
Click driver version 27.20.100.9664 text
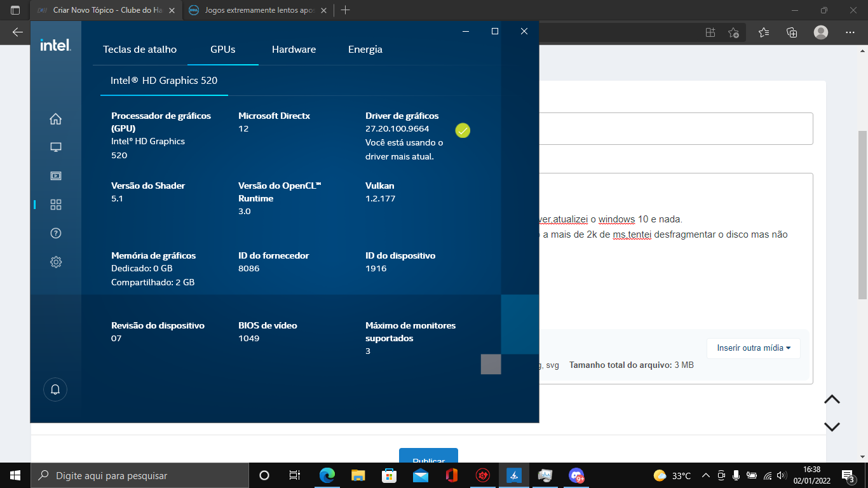(397, 128)
